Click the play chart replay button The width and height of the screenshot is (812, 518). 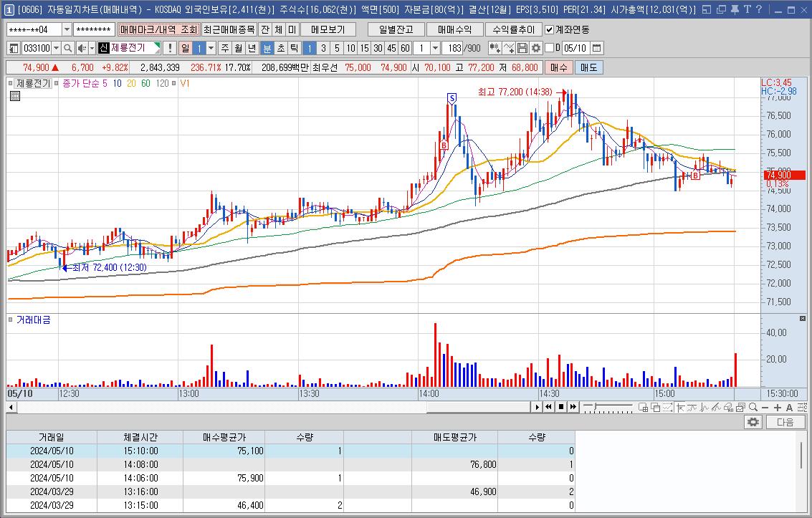coord(537,407)
